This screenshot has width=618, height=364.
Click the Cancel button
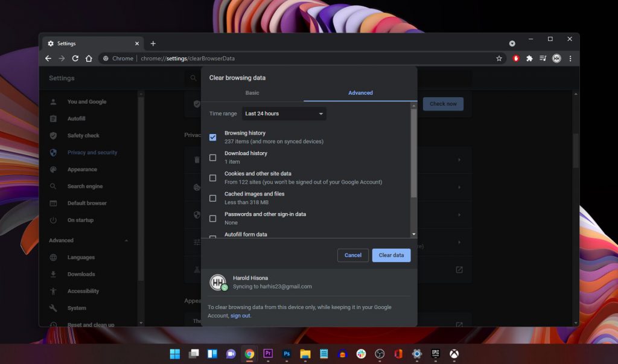[352, 255]
